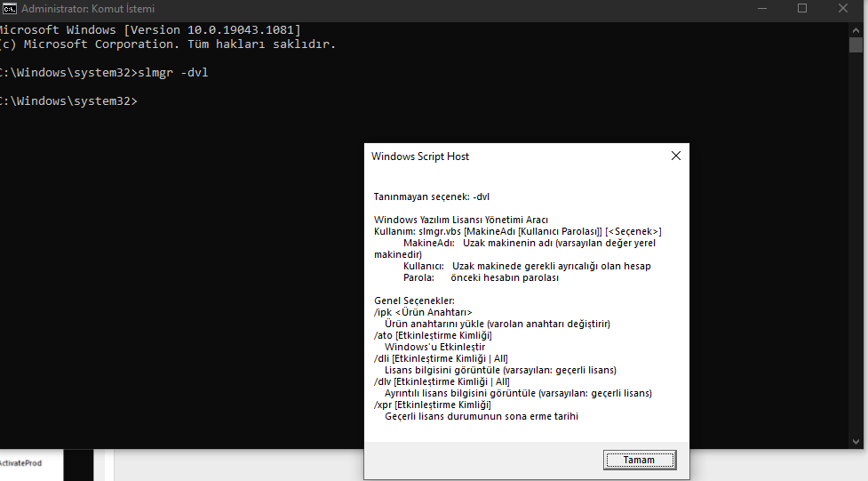868x481 pixels.
Task: Click the '/dlv [Etkinleştirme Kimliği | All]' line
Action: pyautogui.click(x=442, y=381)
